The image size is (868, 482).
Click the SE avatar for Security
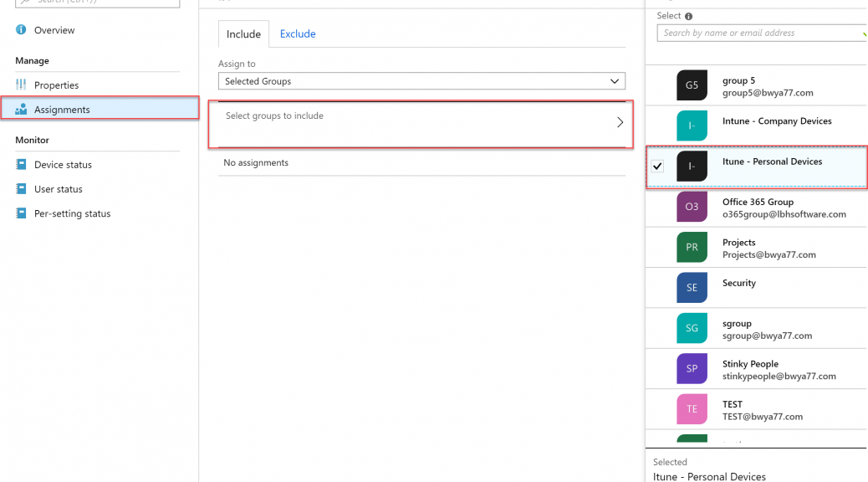[x=692, y=288]
